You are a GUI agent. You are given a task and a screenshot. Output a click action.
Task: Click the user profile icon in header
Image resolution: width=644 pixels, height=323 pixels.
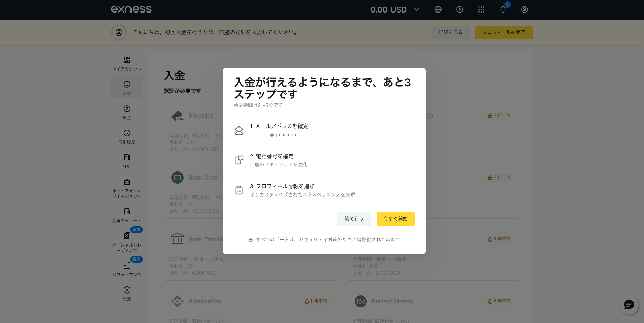pyautogui.click(x=524, y=9)
